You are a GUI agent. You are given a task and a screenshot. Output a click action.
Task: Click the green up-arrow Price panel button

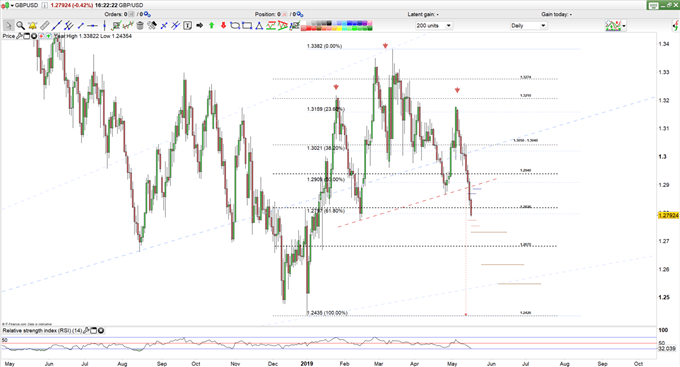point(49,36)
